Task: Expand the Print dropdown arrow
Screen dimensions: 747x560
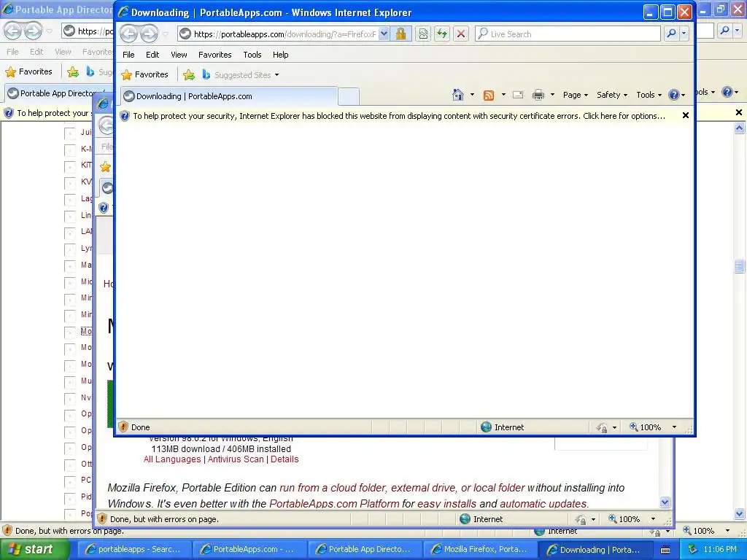Action: tap(552, 95)
